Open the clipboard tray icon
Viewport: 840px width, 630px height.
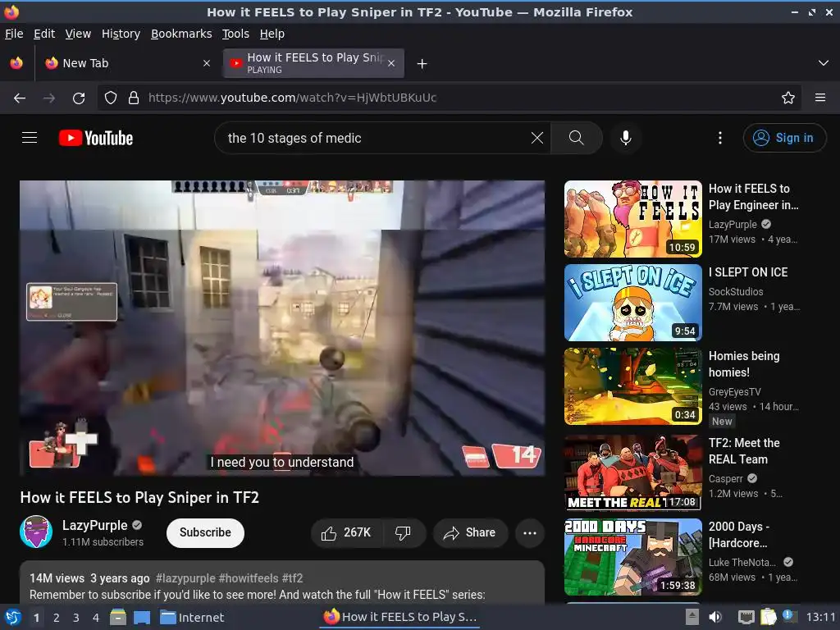tap(768, 617)
